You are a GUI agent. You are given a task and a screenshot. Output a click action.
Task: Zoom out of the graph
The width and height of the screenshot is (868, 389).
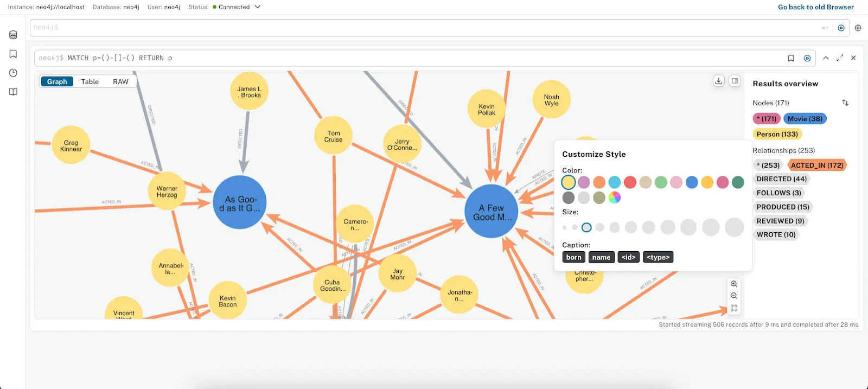point(734,296)
